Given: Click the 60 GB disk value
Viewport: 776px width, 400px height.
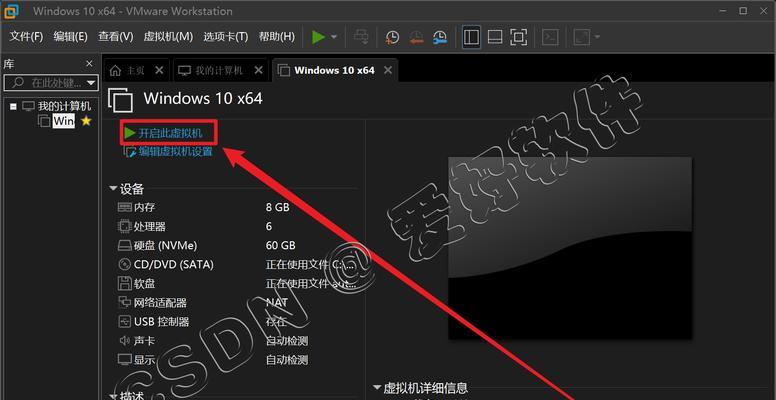Looking at the screenshot, I should [x=281, y=245].
